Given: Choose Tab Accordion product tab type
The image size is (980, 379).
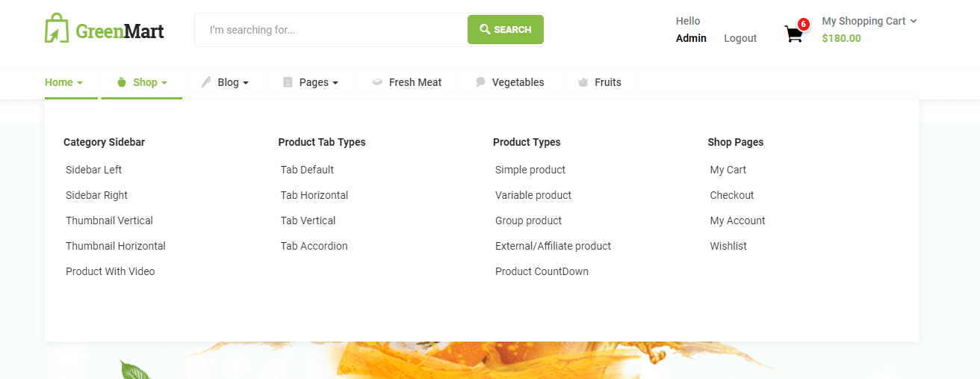Looking at the screenshot, I should pyautogui.click(x=314, y=246).
